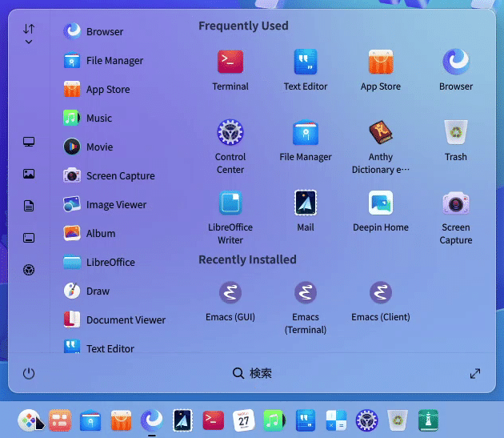Launch LibreOffice Writer

coord(230,217)
